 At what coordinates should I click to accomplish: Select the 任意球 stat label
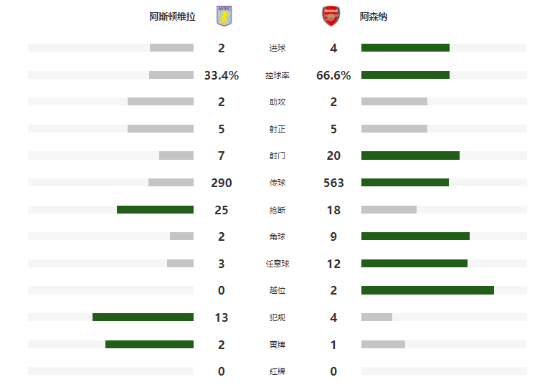(x=277, y=264)
